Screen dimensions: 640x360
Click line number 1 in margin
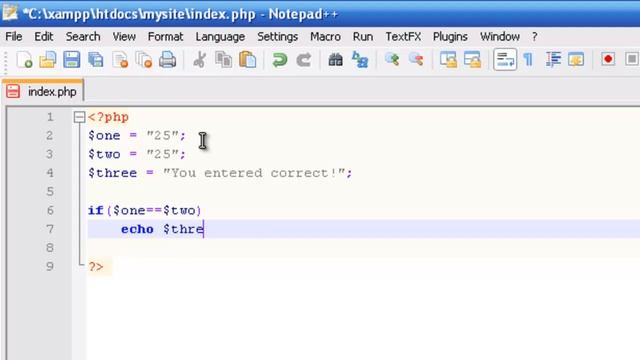point(50,117)
